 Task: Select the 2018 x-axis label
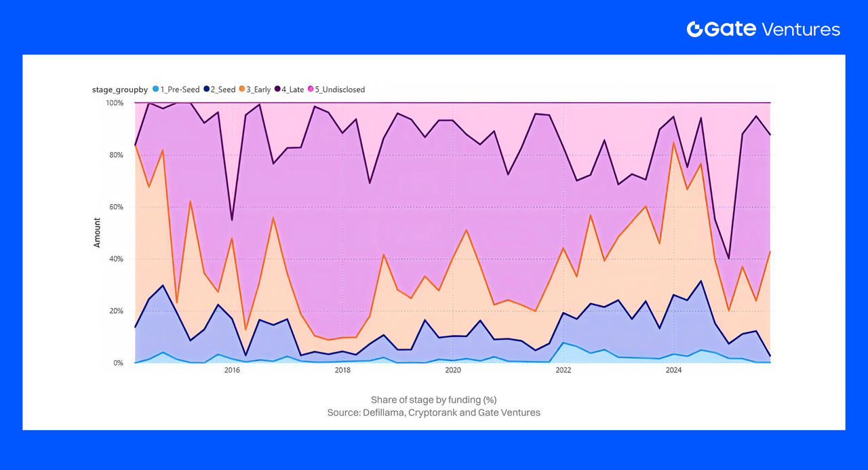point(342,370)
